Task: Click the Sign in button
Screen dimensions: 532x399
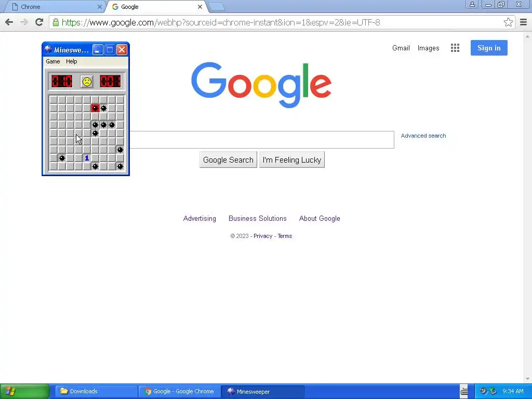Action: 489,48
